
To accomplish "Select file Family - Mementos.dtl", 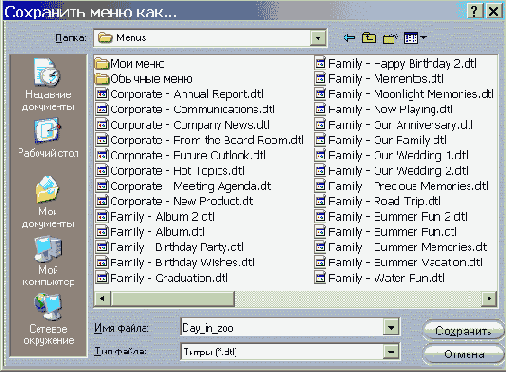I will pos(379,79).
